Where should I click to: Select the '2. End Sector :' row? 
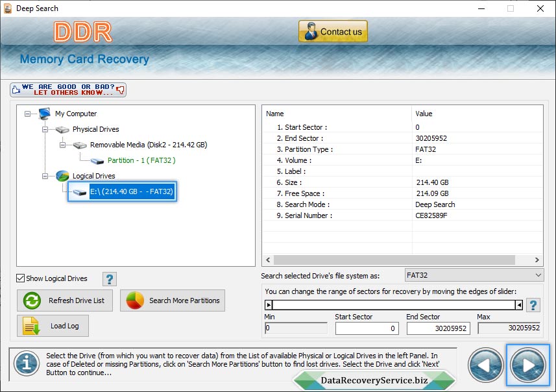point(403,138)
